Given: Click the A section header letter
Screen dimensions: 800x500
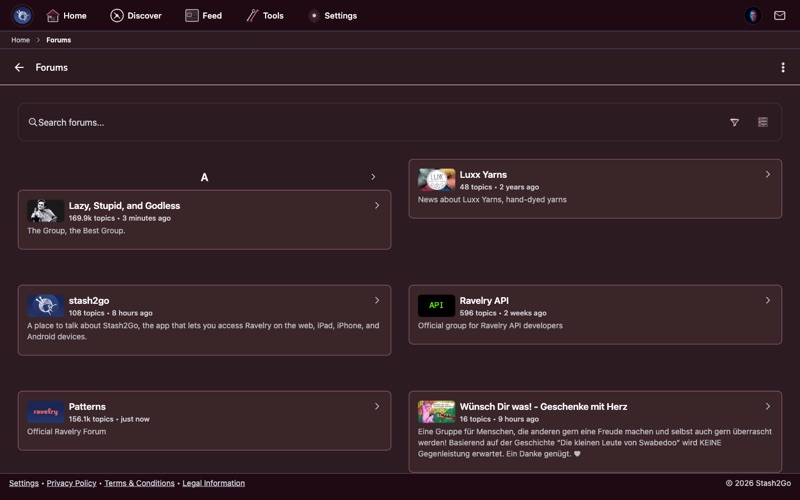Looking at the screenshot, I should [x=204, y=178].
